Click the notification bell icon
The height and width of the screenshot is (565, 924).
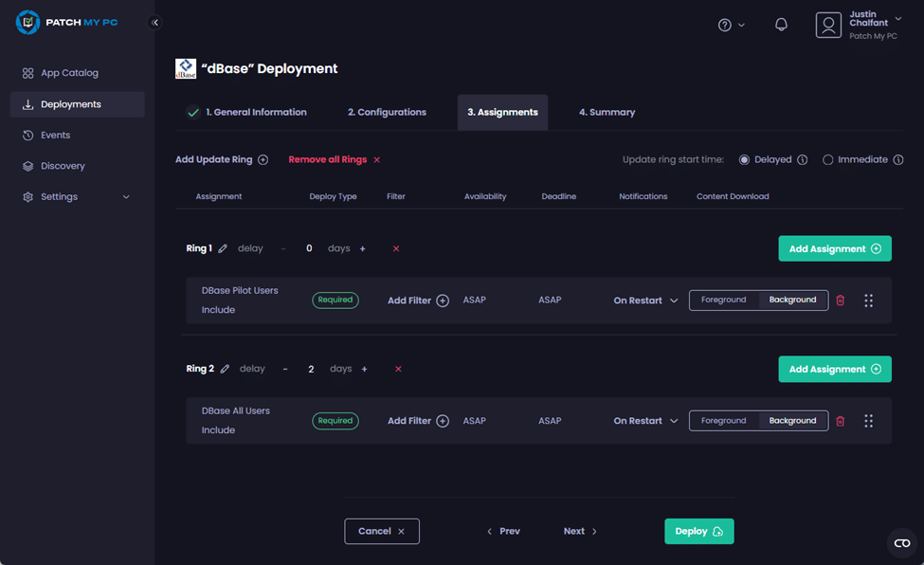pos(781,25)
